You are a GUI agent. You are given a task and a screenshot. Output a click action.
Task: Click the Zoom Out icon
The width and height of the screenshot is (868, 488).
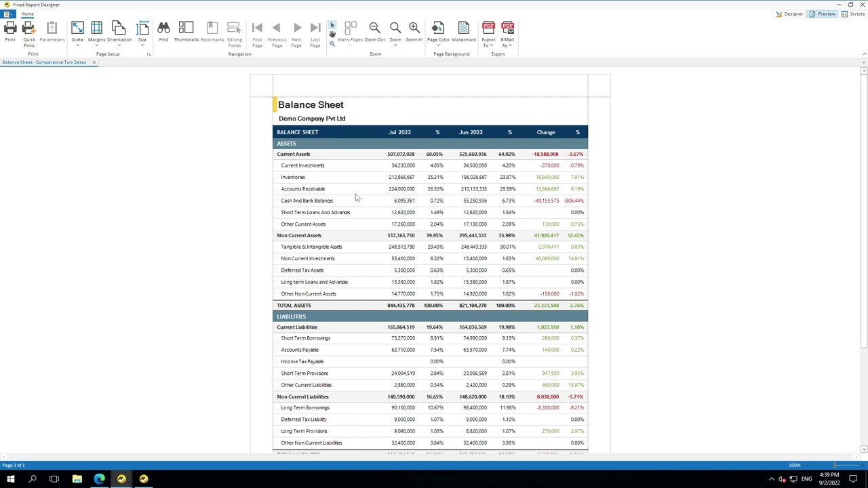click(374, 28)
